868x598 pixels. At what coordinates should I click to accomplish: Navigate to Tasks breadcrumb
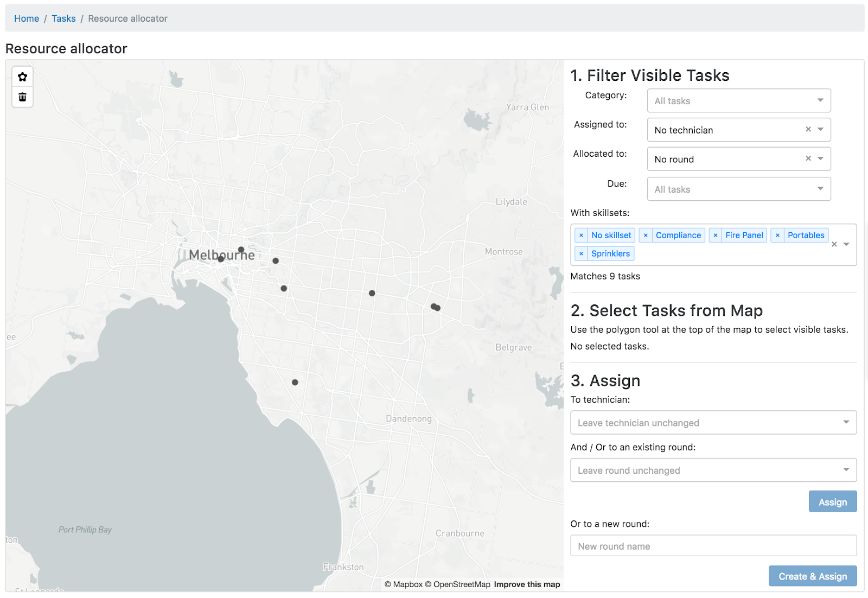point(63,18)
